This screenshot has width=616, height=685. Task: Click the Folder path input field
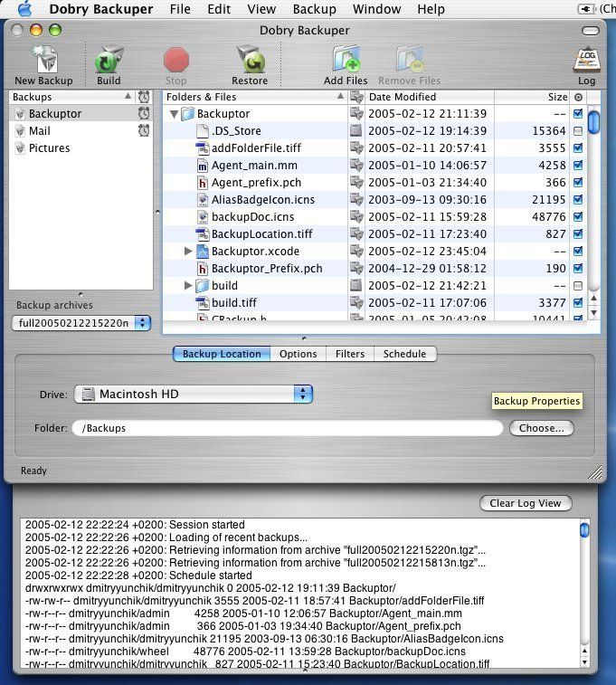(288, 428)
